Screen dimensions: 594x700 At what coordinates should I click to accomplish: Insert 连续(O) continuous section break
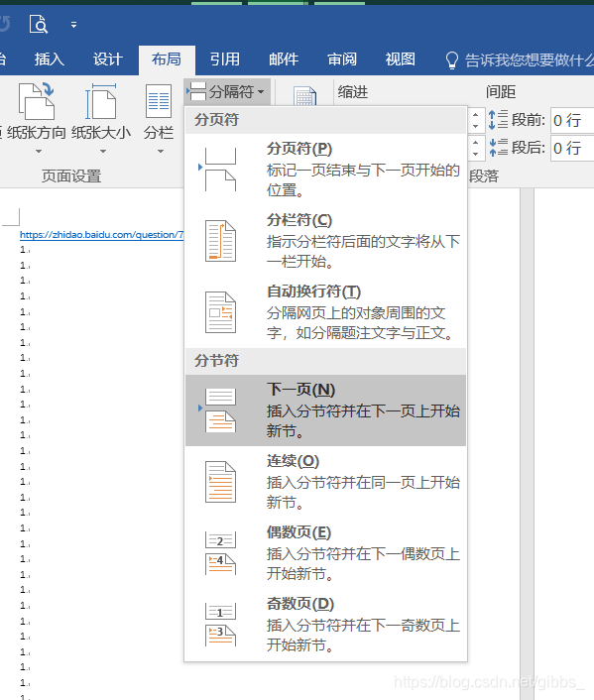tap(325, 482)
